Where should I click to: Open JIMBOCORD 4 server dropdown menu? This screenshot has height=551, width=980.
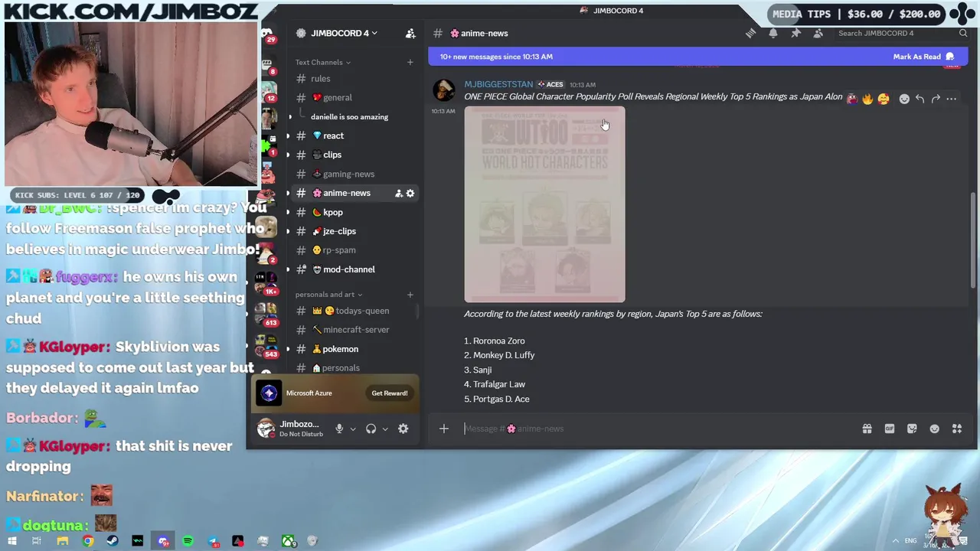[345, 33]
